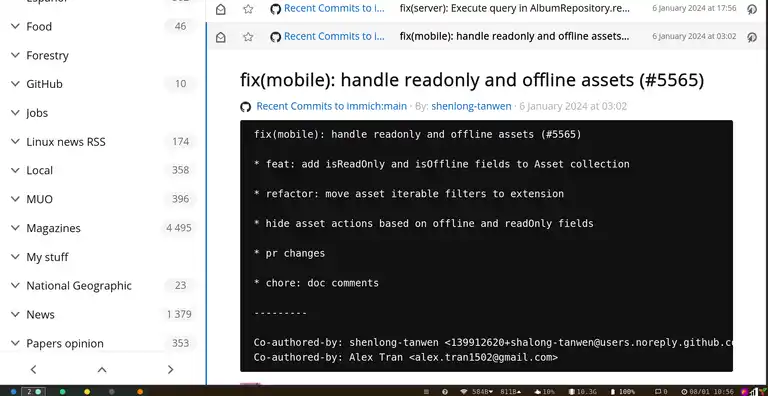Click the battery 100% indicator in the taskbar
The height and width of the screenshot is (396, 768).
pos(623,392)
